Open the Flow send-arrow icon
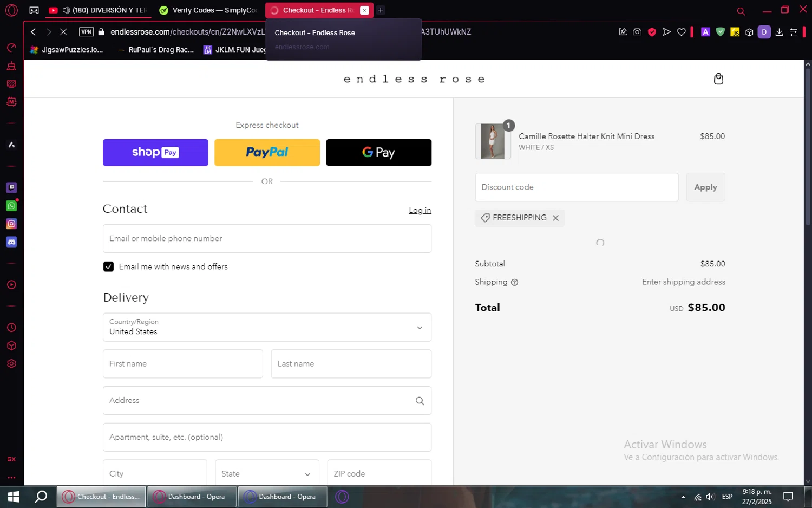The height and width of the screenshot is (508, 812). [666, 32]
